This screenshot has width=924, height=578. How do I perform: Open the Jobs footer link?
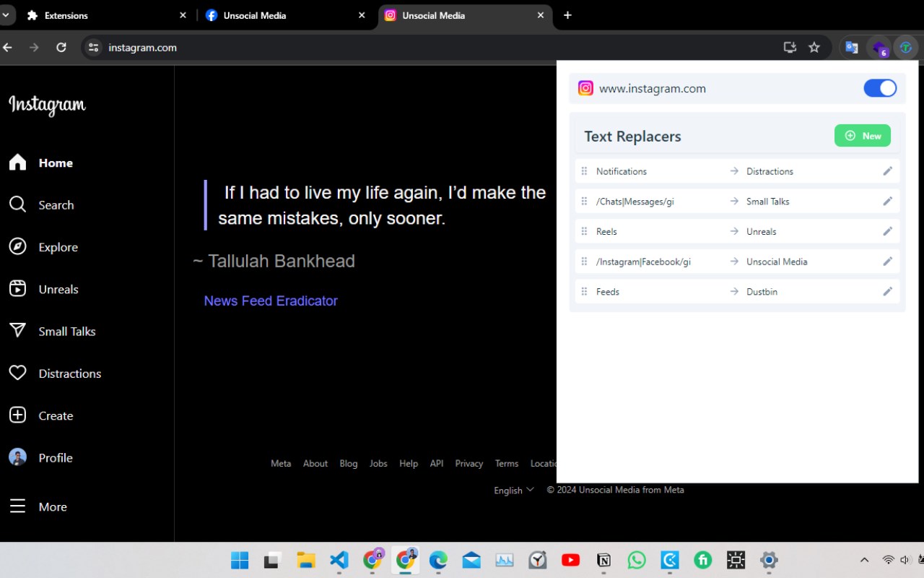[378, 464]
